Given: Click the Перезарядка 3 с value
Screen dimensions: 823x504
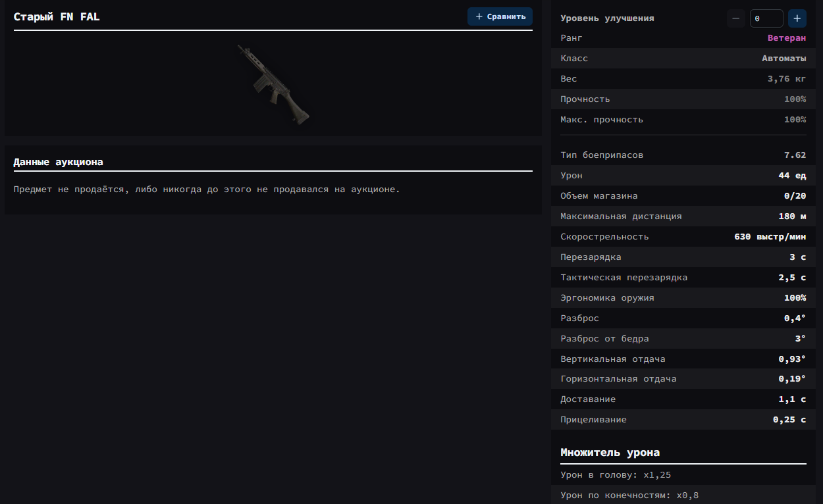Looking at the screenshot, I should pyautogui.click(x=798, y=257).
